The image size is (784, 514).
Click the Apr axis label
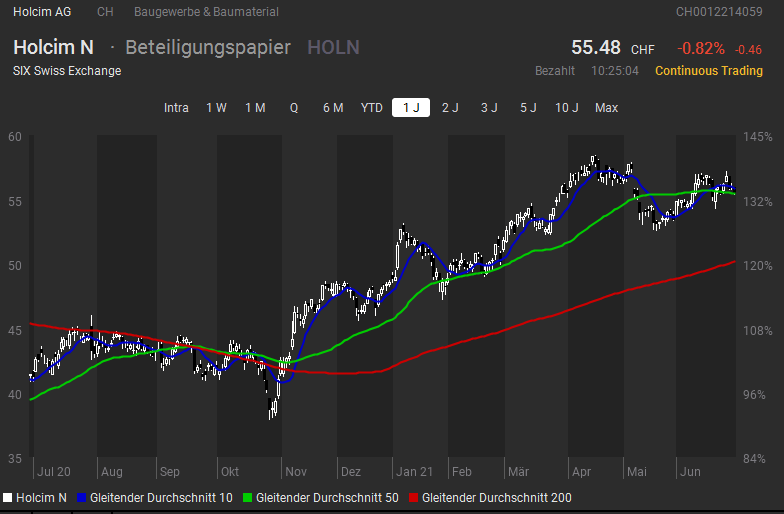pyautogui.click(x=582, y=472)
